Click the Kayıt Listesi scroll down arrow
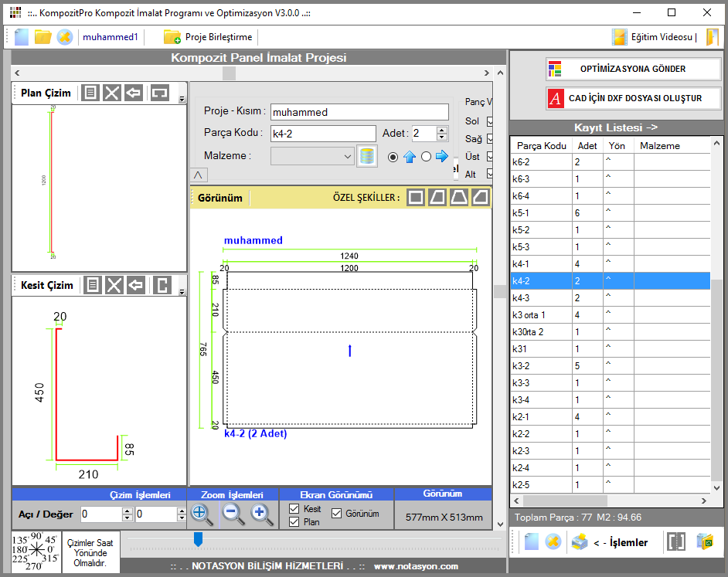The width and height of the screenshot is (728, 577). click(x=717, y=488)
